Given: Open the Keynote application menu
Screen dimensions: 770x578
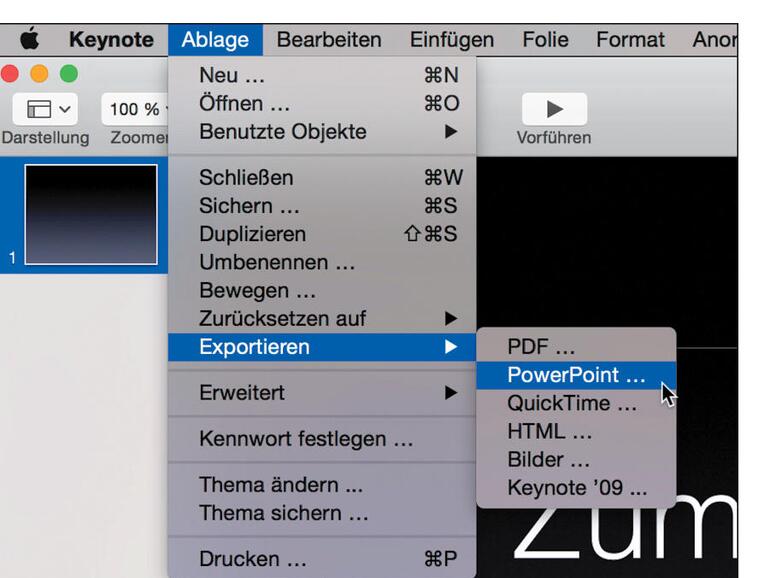Looking at the screenshot, I should (111, 40).
